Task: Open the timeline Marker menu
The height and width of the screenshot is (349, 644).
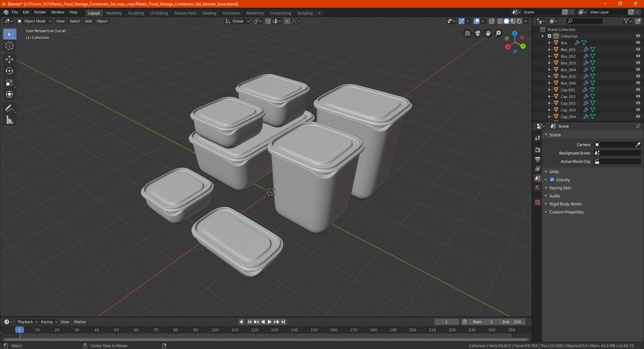Action: click(x=80, y=322)
